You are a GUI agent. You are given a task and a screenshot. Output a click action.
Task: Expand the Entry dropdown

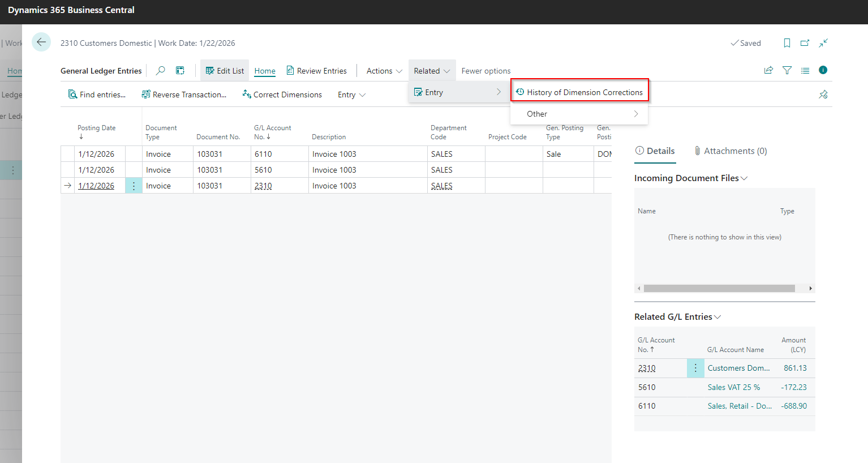[x=351, y=94]
